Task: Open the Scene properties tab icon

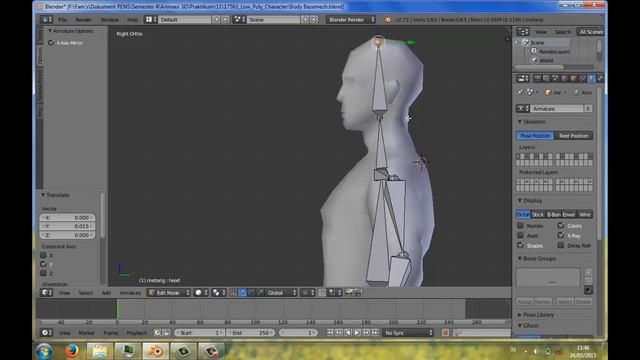Action: point(556,78)
